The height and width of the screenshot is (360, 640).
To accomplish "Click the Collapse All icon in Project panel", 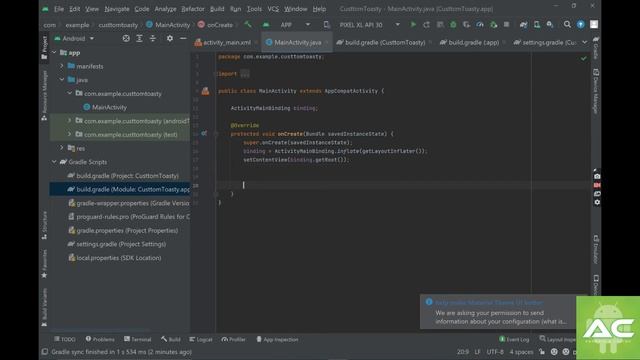I will (153, 38).
